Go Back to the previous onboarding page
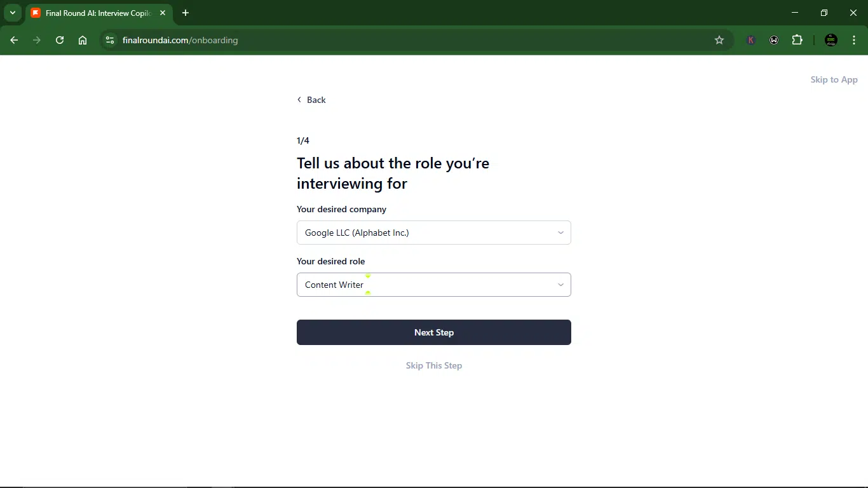This screenshot has height=488, width=868. [311, 100]
